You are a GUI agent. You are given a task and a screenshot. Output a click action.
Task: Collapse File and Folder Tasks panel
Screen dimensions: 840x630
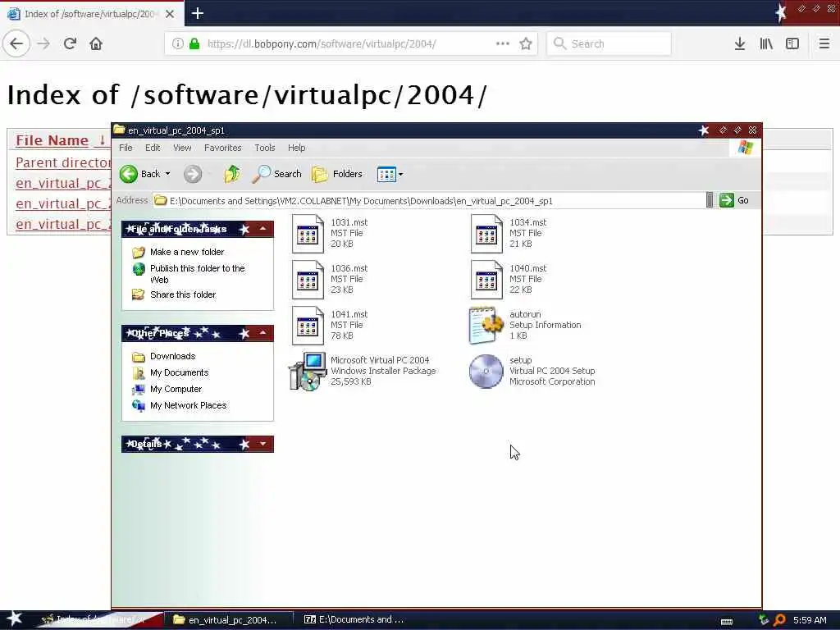coord(262,230)
